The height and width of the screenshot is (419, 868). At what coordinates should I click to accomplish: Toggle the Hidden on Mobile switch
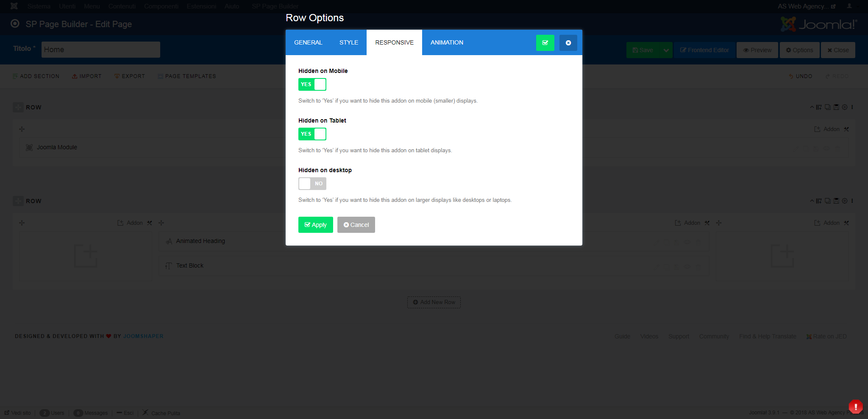[312, 84]
